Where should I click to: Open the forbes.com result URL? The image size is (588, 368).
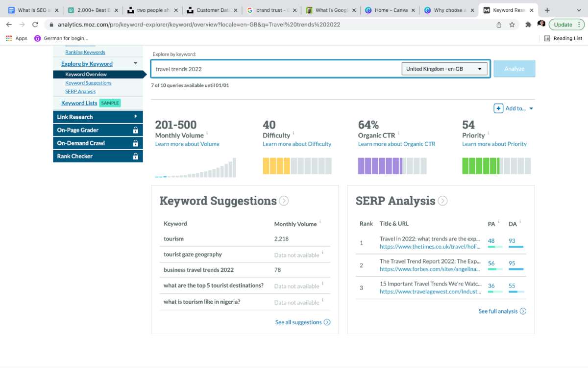430,269
